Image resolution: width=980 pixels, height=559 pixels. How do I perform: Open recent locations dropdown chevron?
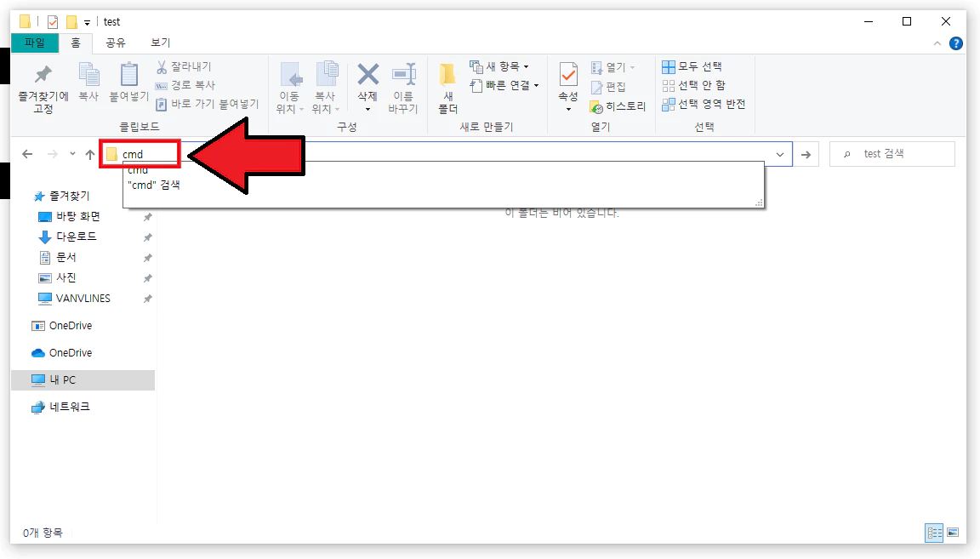coord(72,154)
